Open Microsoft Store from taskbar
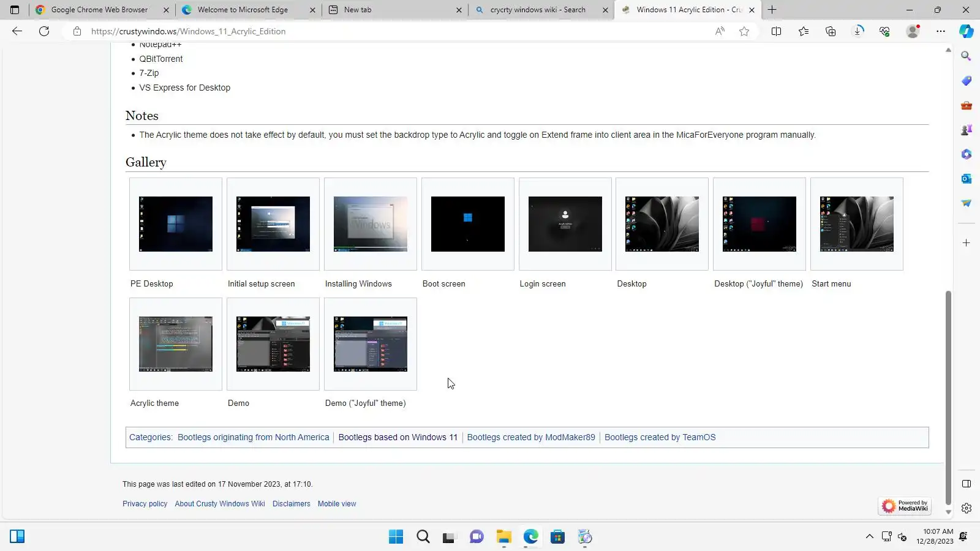Image resolution: width=980 pixels, height=551 pixels. [x=557, y=537]
